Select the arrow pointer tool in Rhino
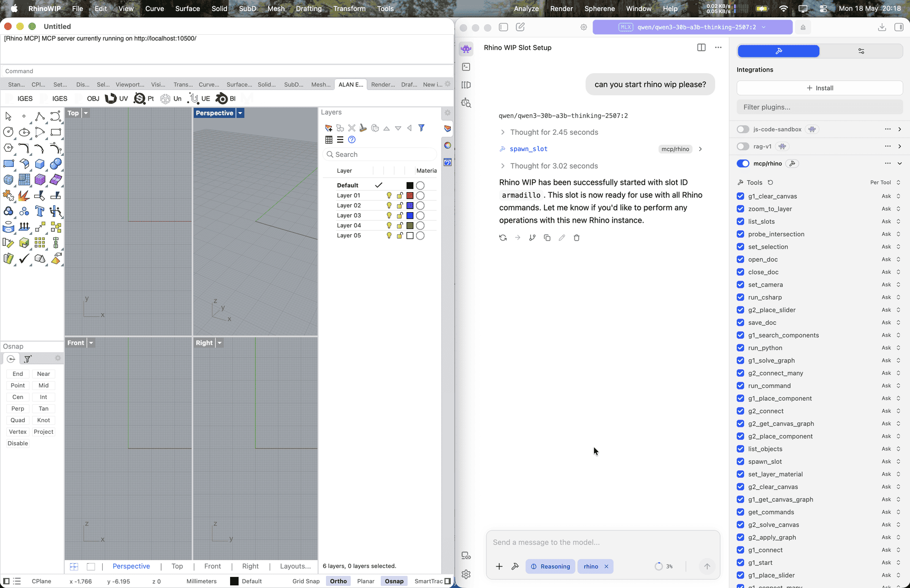 [8, 116]
